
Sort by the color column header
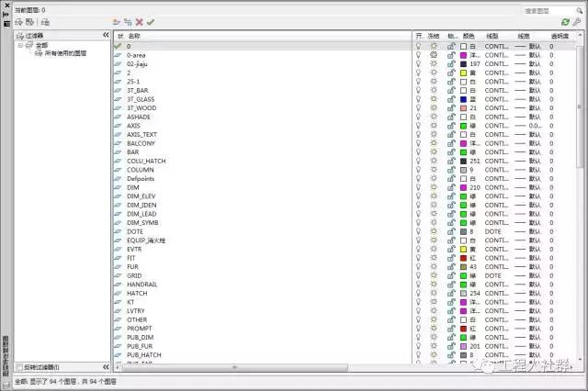(x=469, y=36)
